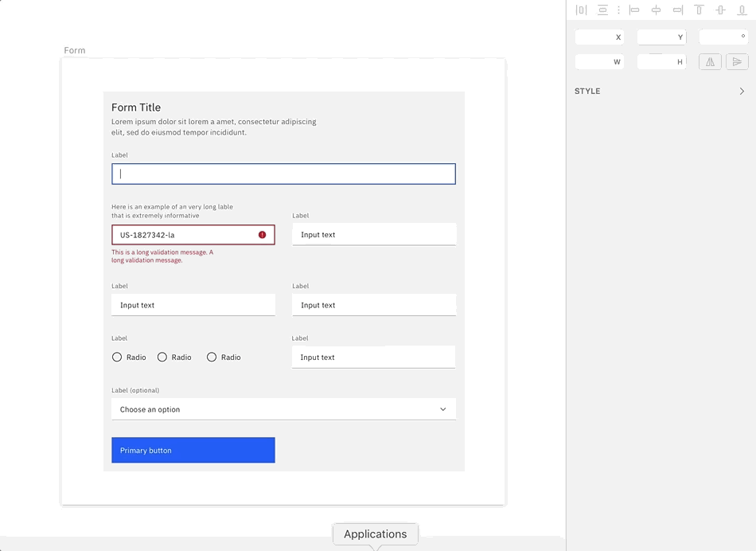This screenshot has height=551, width=756.
Task: Click the red error icon in the US-1827342-la field
Action: coord(263,235)
